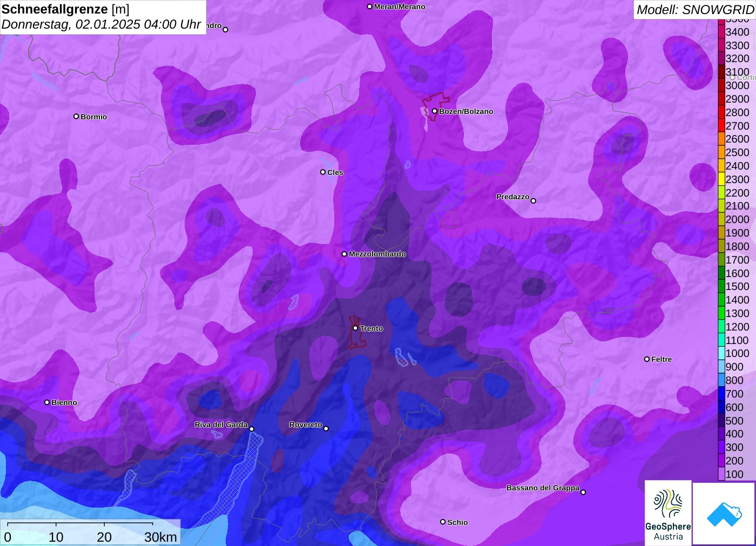This screenshot has width=756, height=546.
Task: Pick the orange legend swatch for 2600
Action: 721,139
